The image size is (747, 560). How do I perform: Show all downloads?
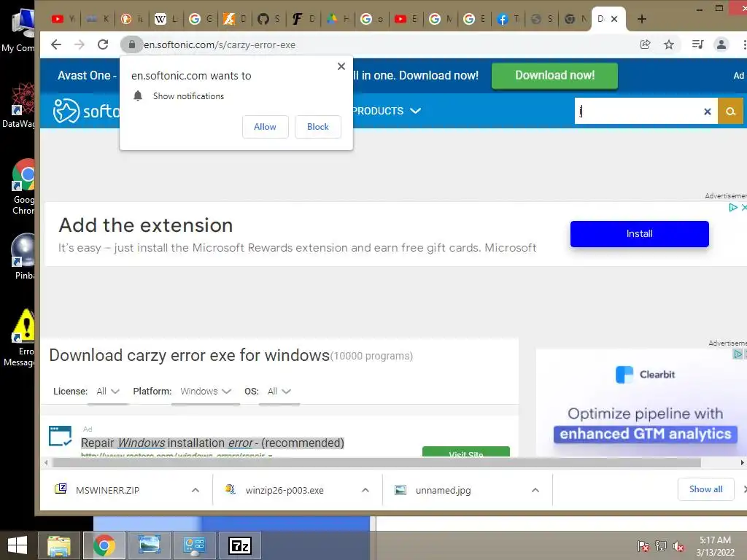(x=705, y=489)
